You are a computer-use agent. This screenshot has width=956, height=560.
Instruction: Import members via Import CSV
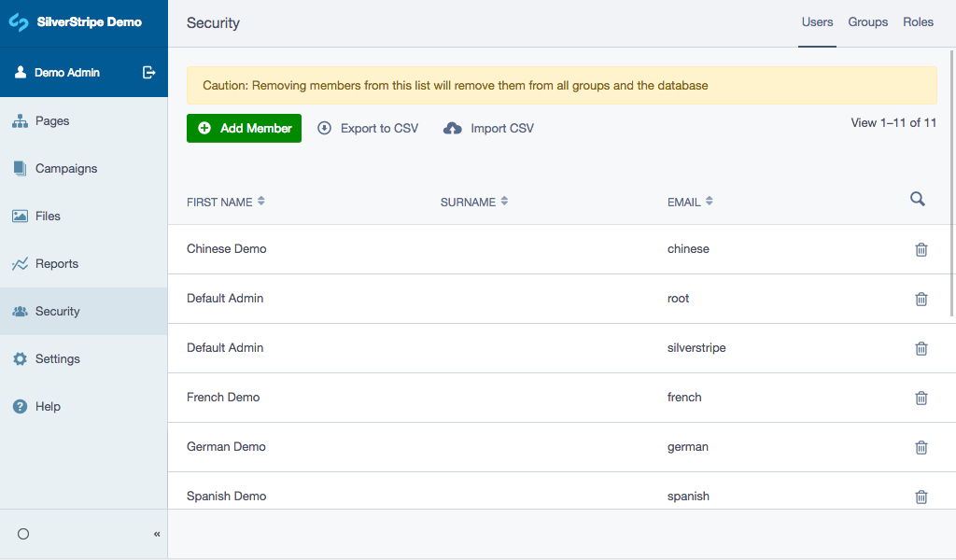[487, 128]
